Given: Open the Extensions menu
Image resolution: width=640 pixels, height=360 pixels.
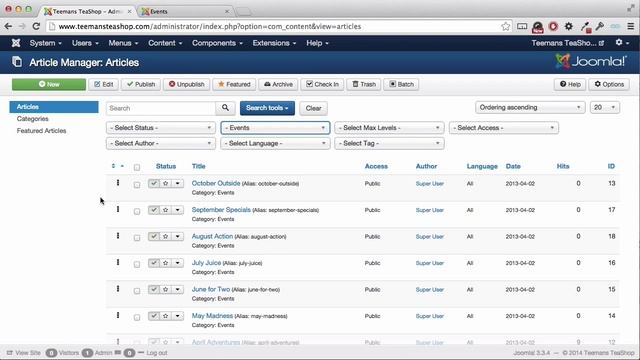Looking at the screenshot, I should tap(274, 43).
